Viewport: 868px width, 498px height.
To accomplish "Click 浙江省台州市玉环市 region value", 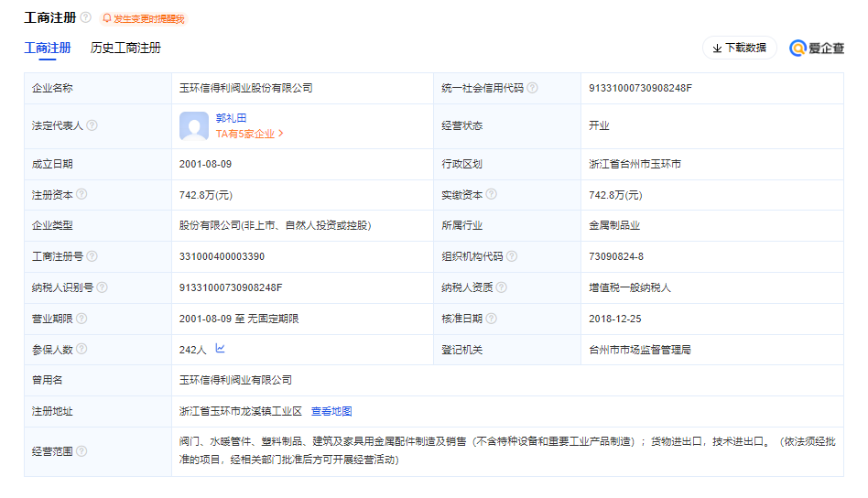I will tap(635, 165).
